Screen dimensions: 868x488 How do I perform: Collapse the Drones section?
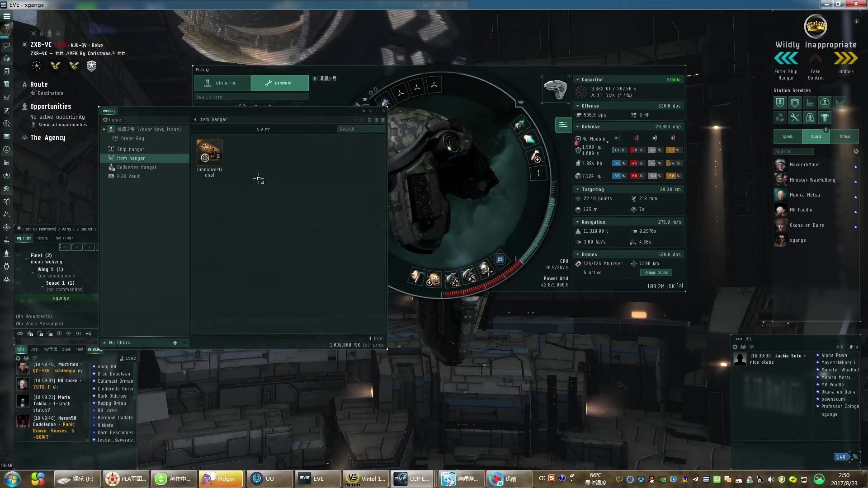[x=577, y=254]
